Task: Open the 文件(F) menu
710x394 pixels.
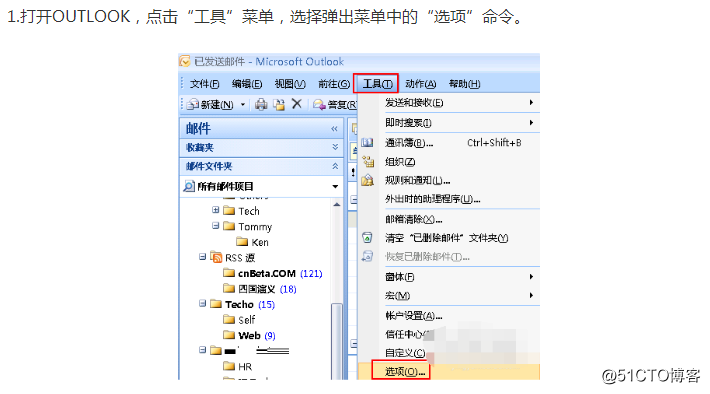Action: [x=204, y=84]
